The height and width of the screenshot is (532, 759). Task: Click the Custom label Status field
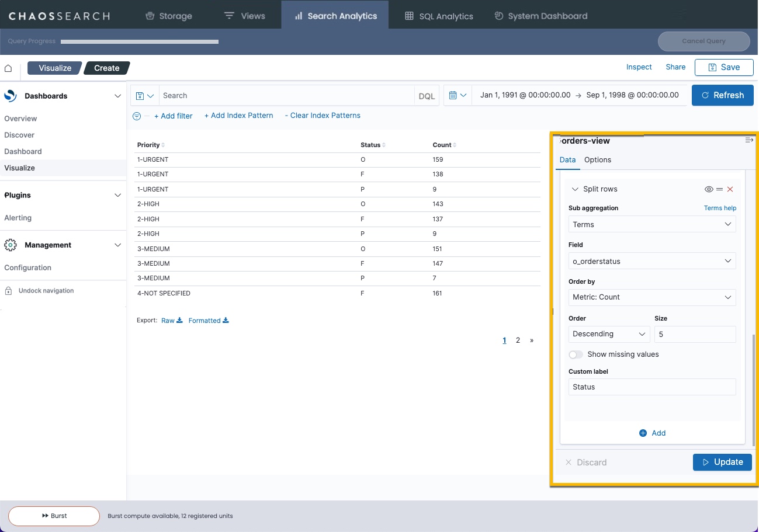pos(652,387)
